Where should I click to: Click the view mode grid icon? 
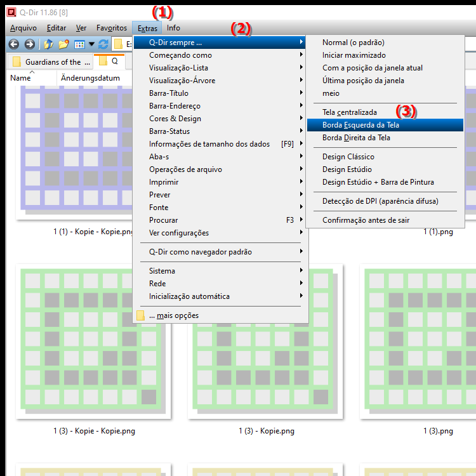[x=79, y=44]
